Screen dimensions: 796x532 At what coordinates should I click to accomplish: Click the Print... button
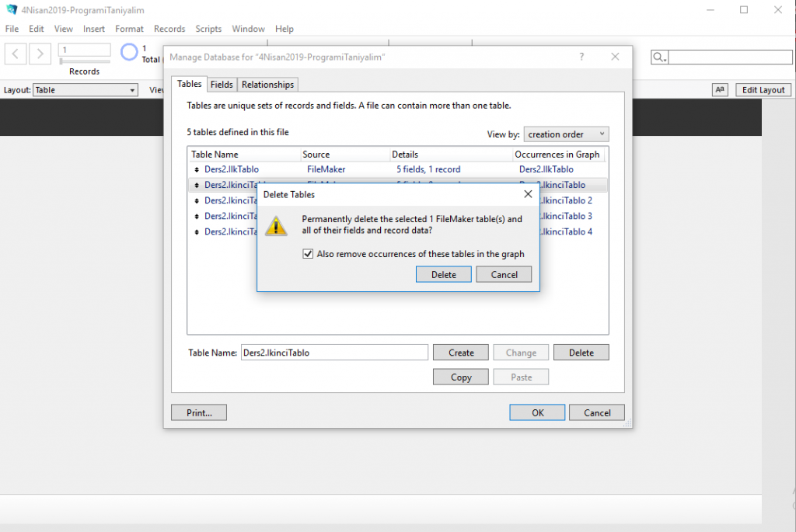(199, 413)
